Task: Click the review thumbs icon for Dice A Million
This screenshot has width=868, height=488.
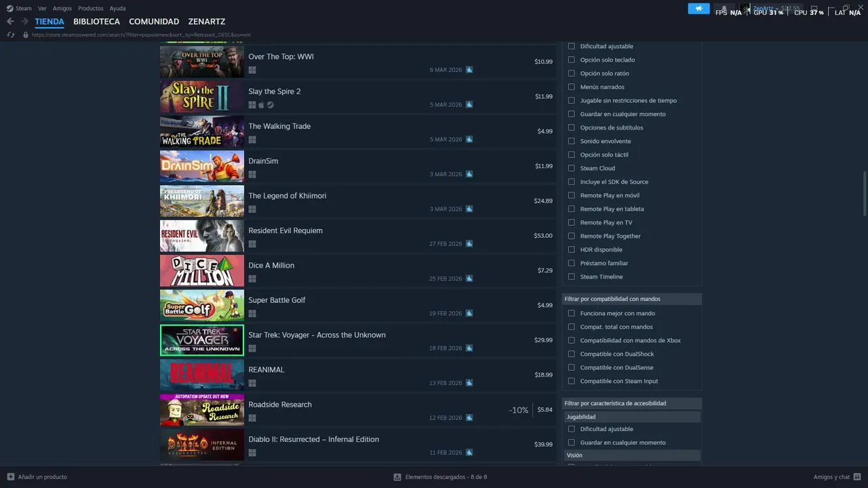Action: [x=469, y=279]
